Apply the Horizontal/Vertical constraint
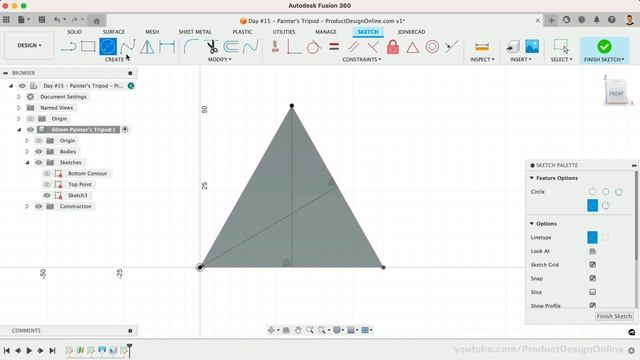 (x=275, y=47)
